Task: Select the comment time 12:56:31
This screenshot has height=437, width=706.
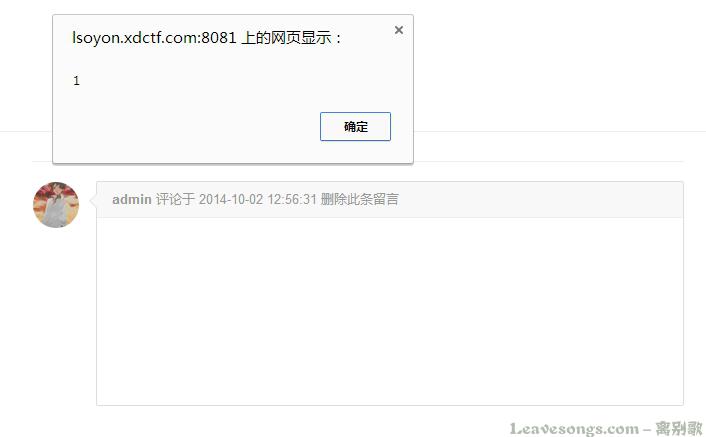Action: [x=292, y=199]
